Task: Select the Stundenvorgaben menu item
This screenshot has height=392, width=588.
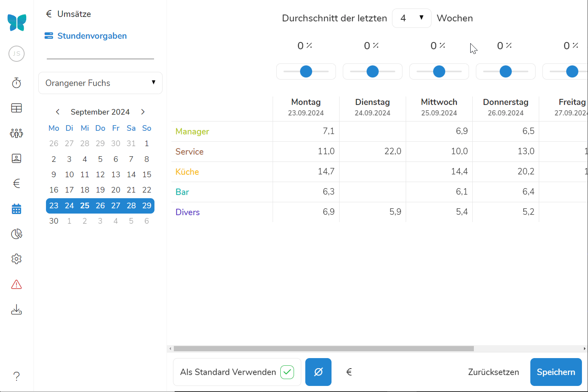Action: click(92, 36)
